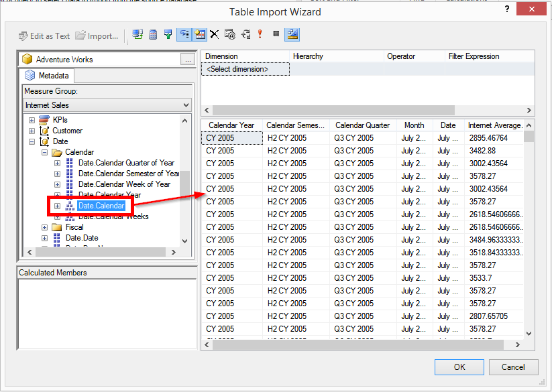This screenshot has width=552, height=392.
Task: Click the Cancel Query stop icon
Action: pyautogui.click(x=276, y=34)
